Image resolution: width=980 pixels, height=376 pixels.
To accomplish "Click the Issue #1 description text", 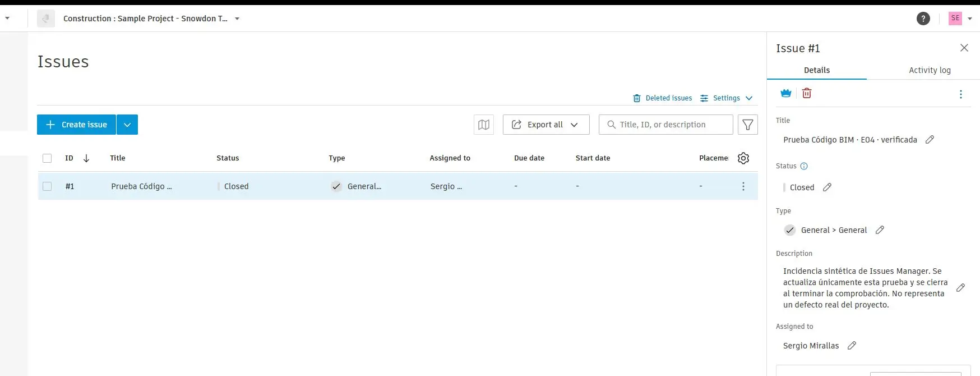I will tap(865, 288).
